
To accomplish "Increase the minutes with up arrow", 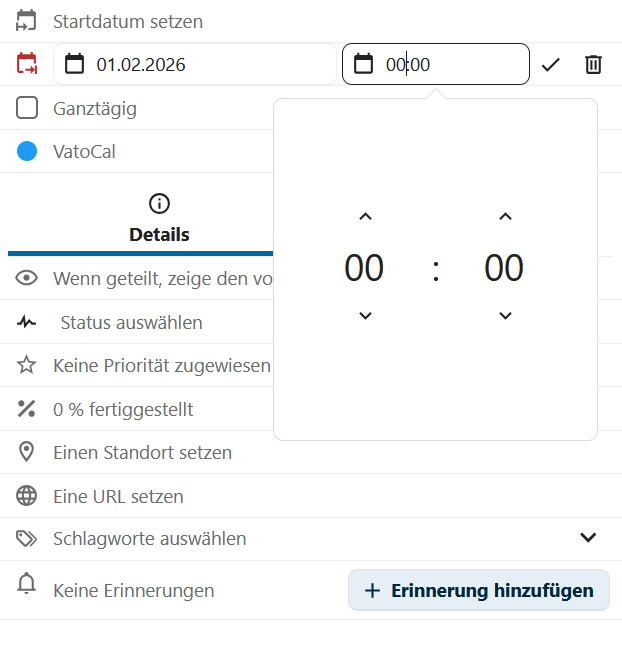I will tap(505, 217).
